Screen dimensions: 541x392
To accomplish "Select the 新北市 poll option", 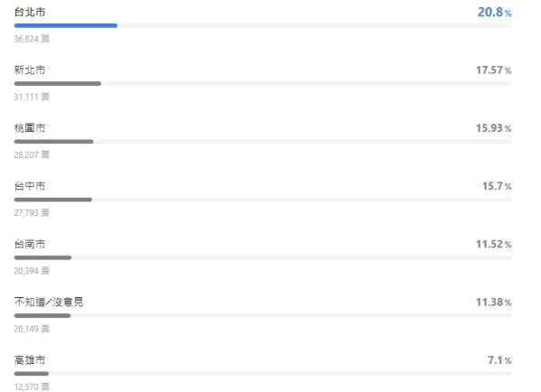I will point(30,70).
